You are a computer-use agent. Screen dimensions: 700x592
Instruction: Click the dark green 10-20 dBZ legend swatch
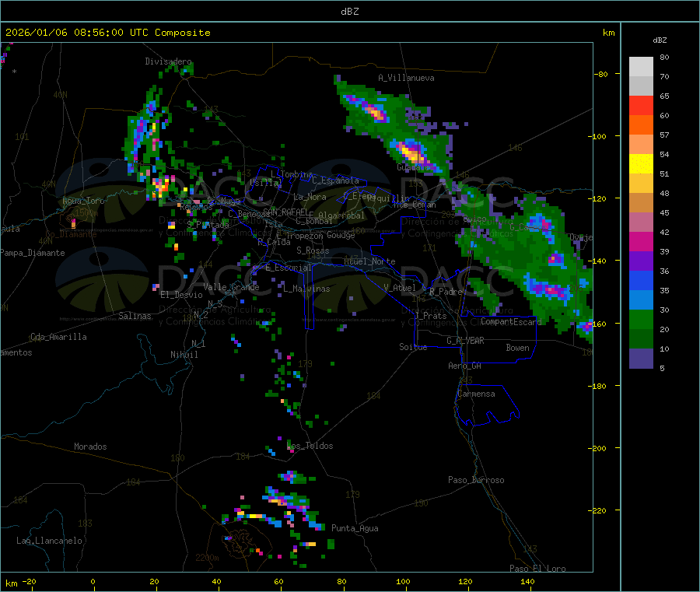point(641,339)
